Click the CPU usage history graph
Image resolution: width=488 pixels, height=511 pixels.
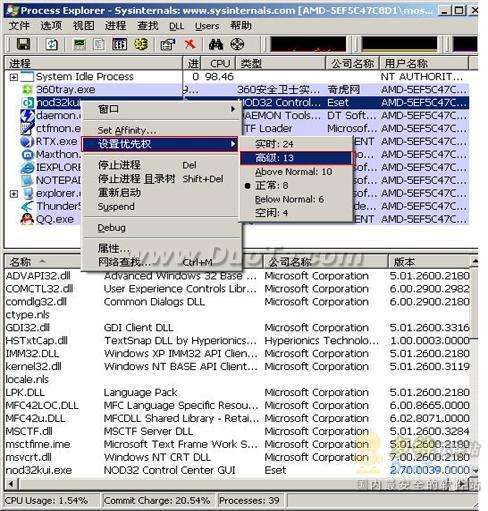308,44
